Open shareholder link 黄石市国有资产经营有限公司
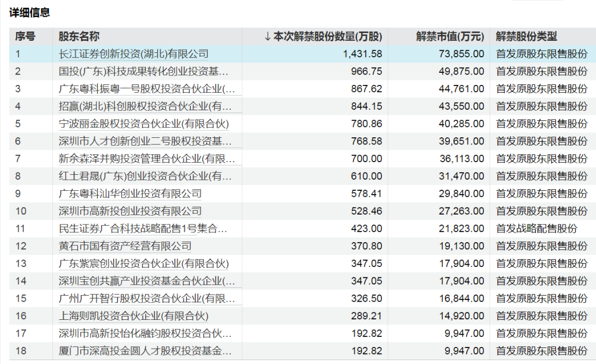The width and height of the screenshot is (596, 364). pyautogui.click(x=125, y=246)
